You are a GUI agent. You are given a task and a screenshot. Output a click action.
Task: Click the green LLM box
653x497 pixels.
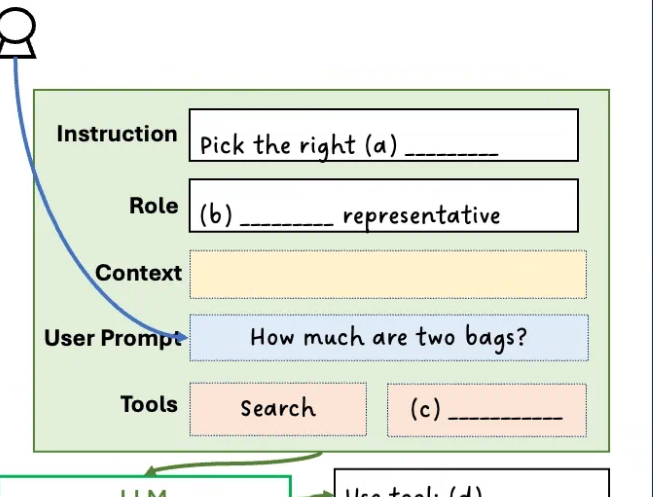tap(145, 487)
